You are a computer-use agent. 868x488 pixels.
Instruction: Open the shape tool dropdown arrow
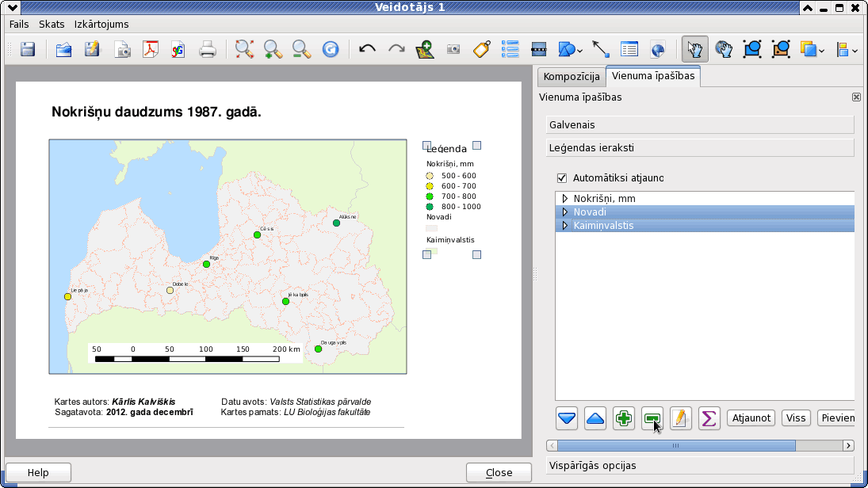click(x=579, y=51)
